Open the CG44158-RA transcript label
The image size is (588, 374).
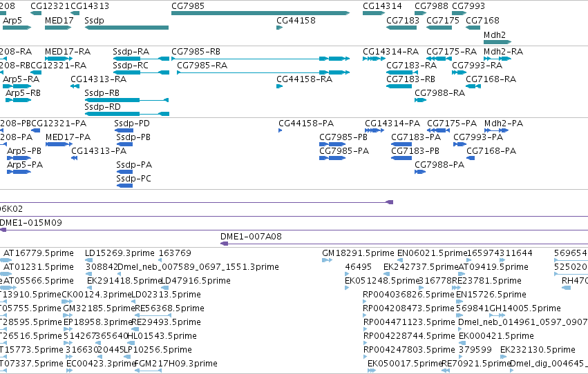(x=305, y=79)
